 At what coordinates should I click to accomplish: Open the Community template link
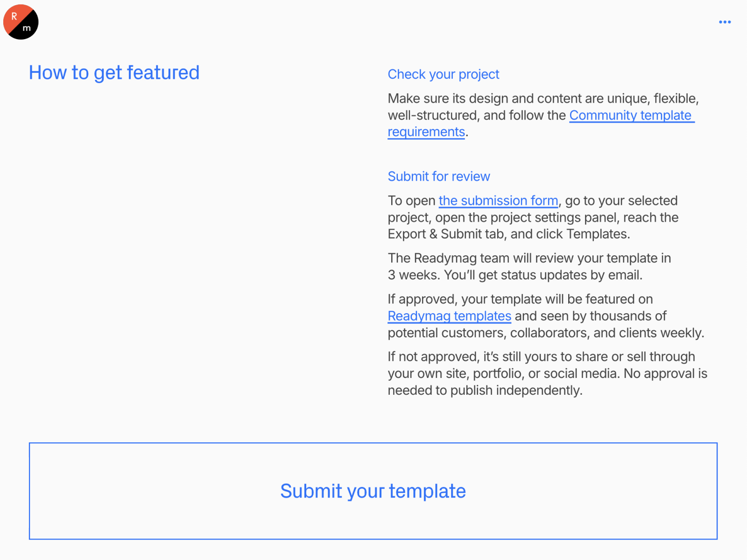pos(632,115)
